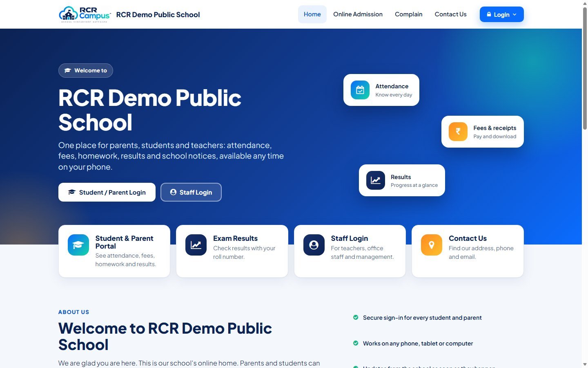
Task: Click the lock icon in the Login button
Action: [x=489, y=14]
